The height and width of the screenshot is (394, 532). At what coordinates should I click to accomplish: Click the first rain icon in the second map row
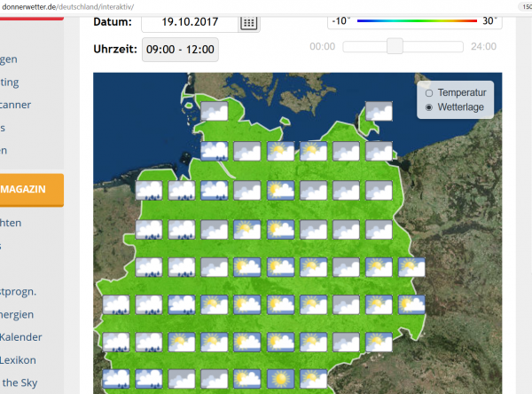tap(215, 151)
